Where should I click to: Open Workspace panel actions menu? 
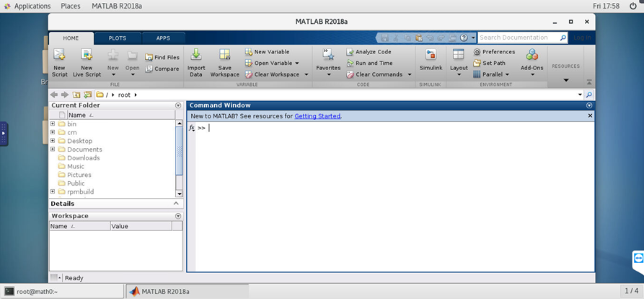click(x=178, y=216)
